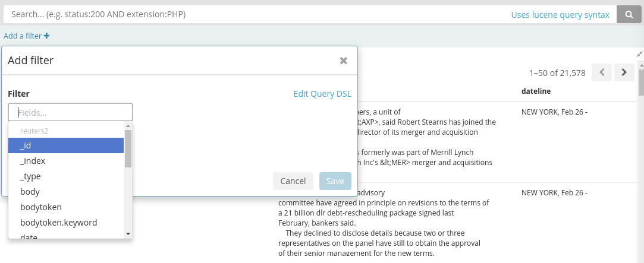
Task: Cancel the Add filter dialog
Action: pyautogui.click(x=293, y=181)
